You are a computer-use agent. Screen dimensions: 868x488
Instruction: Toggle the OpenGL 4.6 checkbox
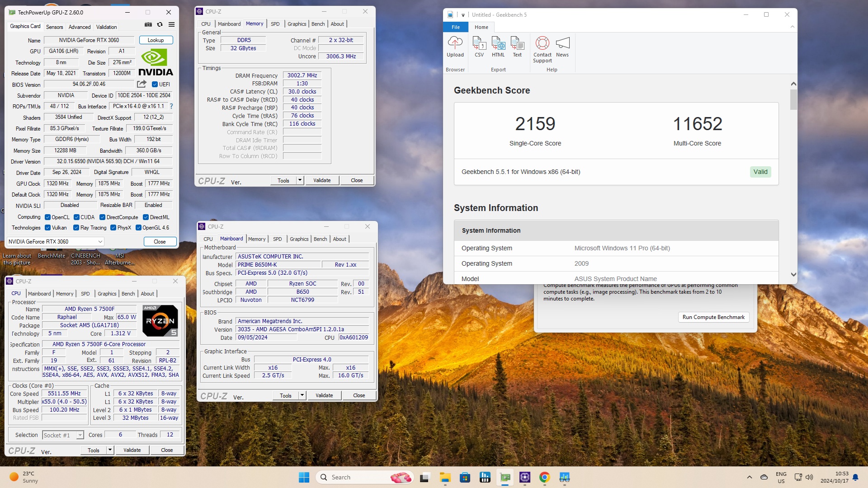(x=138, y=228)
